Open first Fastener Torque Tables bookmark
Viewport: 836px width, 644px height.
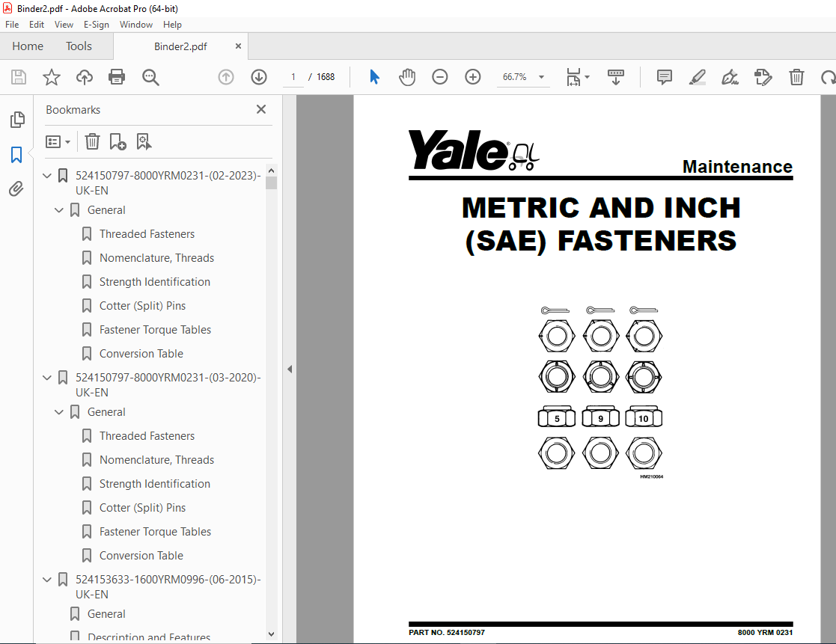155,330
